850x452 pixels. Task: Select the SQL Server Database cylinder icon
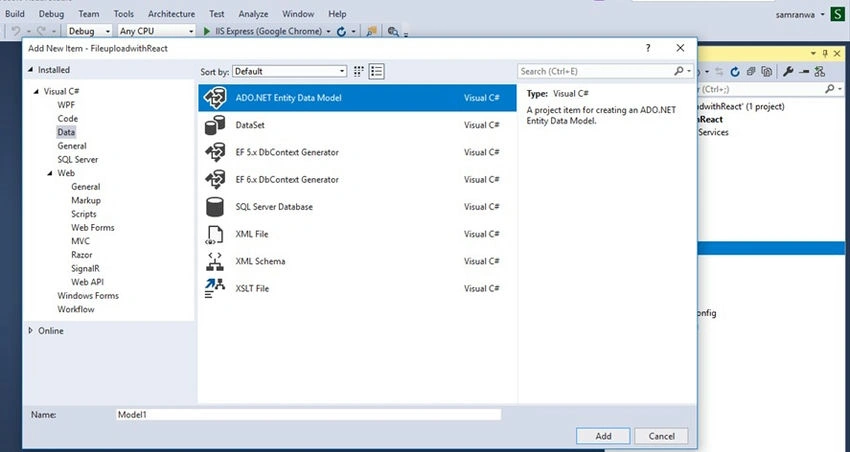[215, 206]
